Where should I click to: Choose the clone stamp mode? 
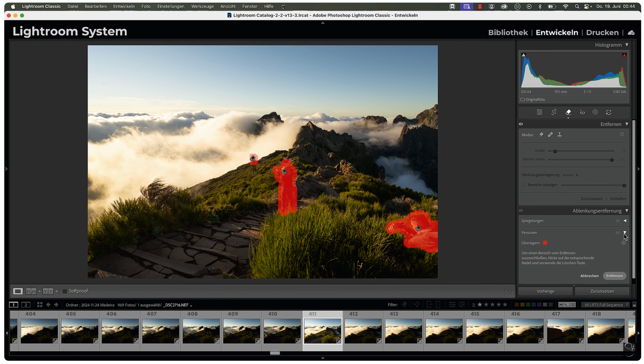pyautogui.click(x=559, y=135)
